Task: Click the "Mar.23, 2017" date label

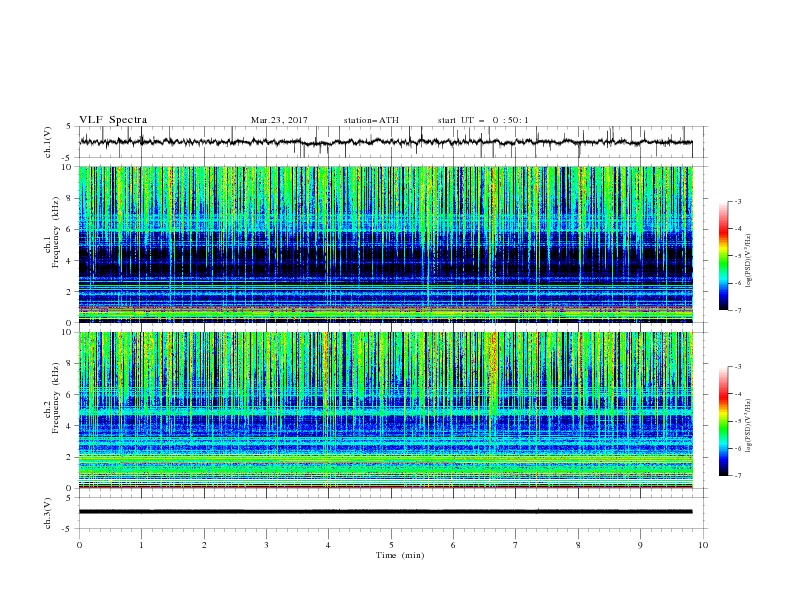Action: pos(279,120)
